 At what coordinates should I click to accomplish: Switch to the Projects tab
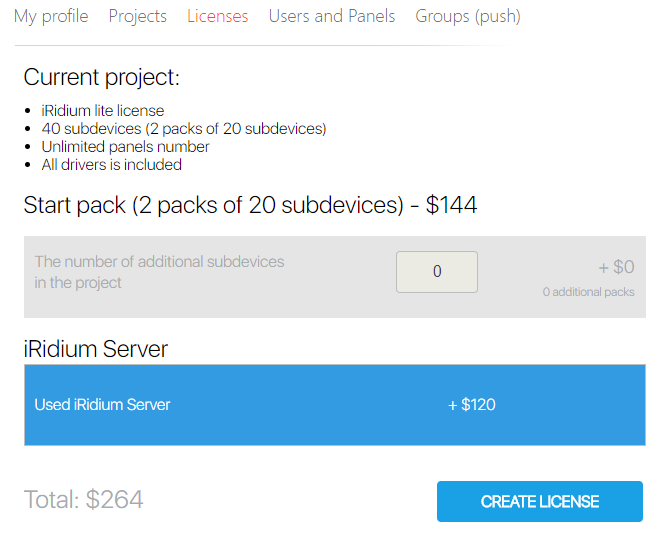pos(137,16)
